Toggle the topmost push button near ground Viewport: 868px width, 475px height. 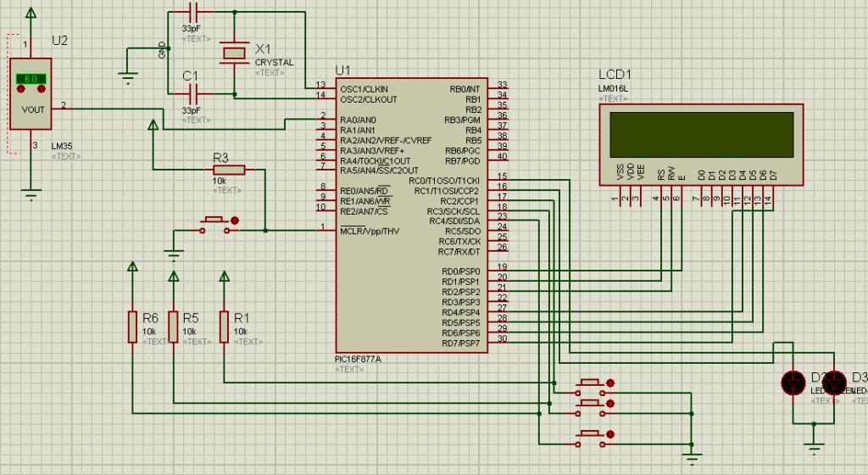591,387
